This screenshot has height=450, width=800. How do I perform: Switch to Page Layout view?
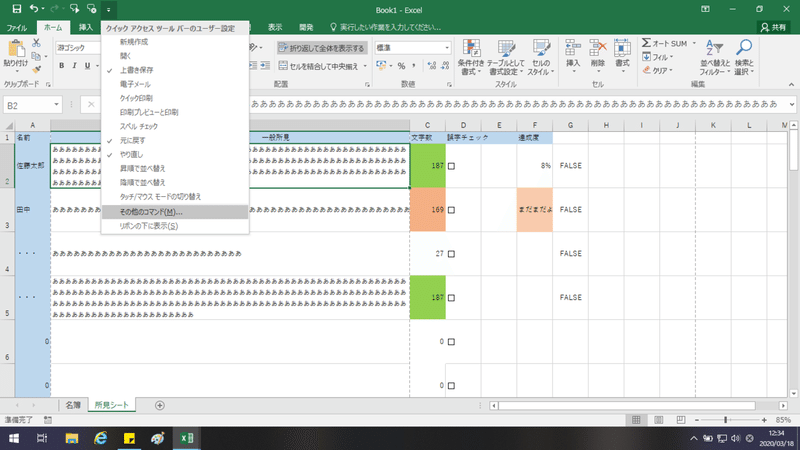659,420
